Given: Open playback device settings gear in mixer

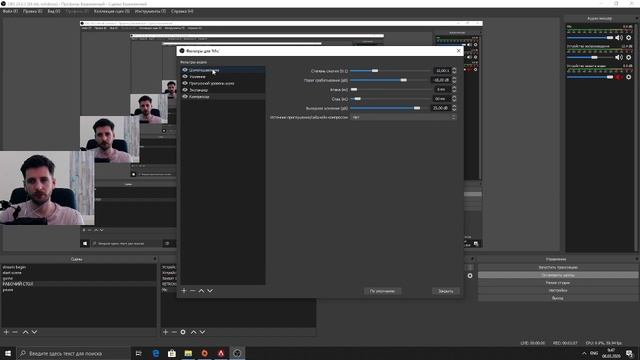Looking at the screenshot, I should coord(629,57).
